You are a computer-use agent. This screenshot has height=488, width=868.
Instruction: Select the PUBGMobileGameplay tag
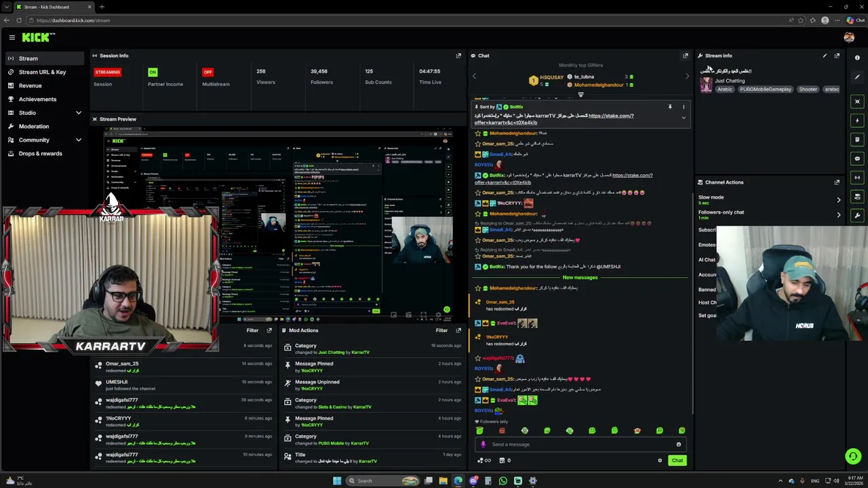point(766,89)
